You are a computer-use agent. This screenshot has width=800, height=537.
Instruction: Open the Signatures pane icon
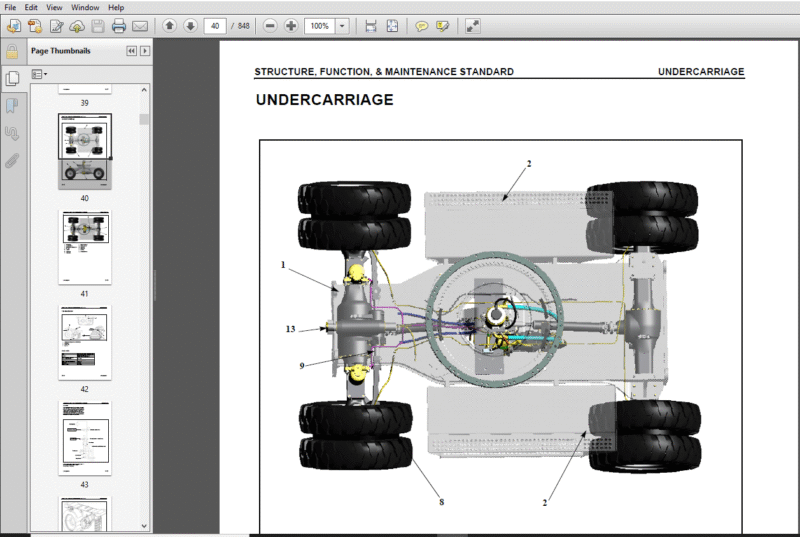[12, 134]
